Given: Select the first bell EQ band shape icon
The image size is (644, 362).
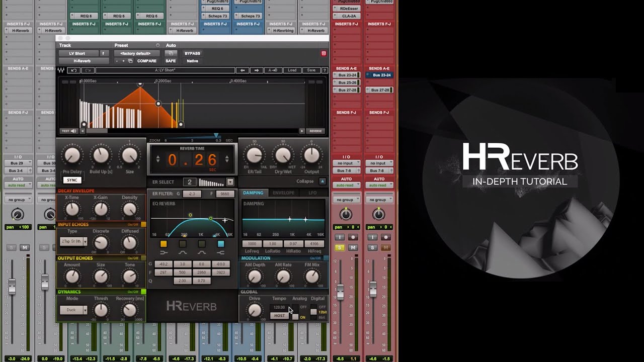Looking at the screenshot, I should 183,253.
